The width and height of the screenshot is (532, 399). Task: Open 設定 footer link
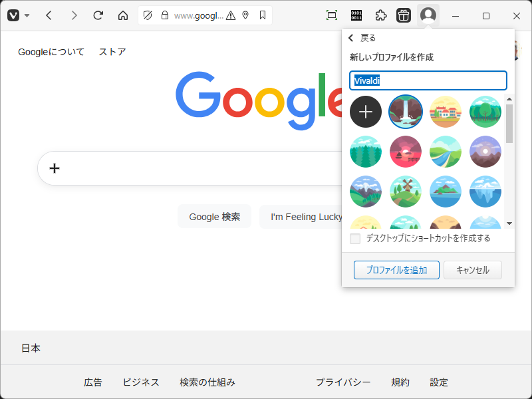pyautogui.click(x=439, y=382)
